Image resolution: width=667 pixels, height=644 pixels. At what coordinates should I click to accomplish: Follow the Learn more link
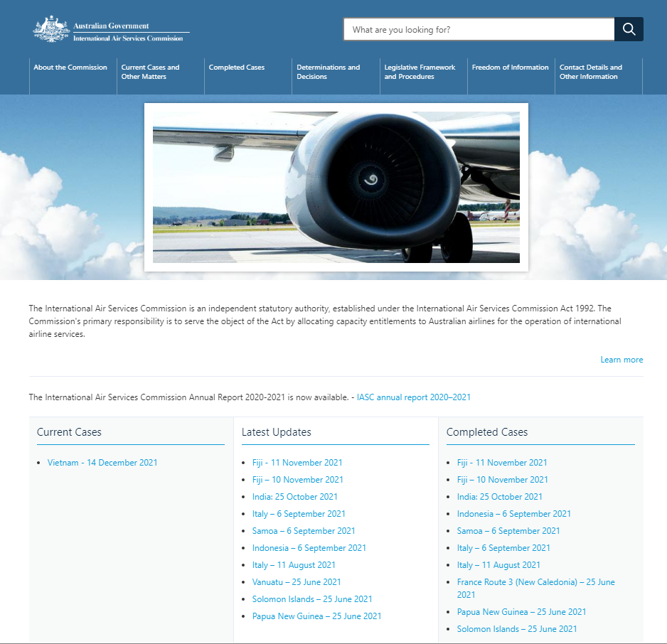tap(621, 360)
